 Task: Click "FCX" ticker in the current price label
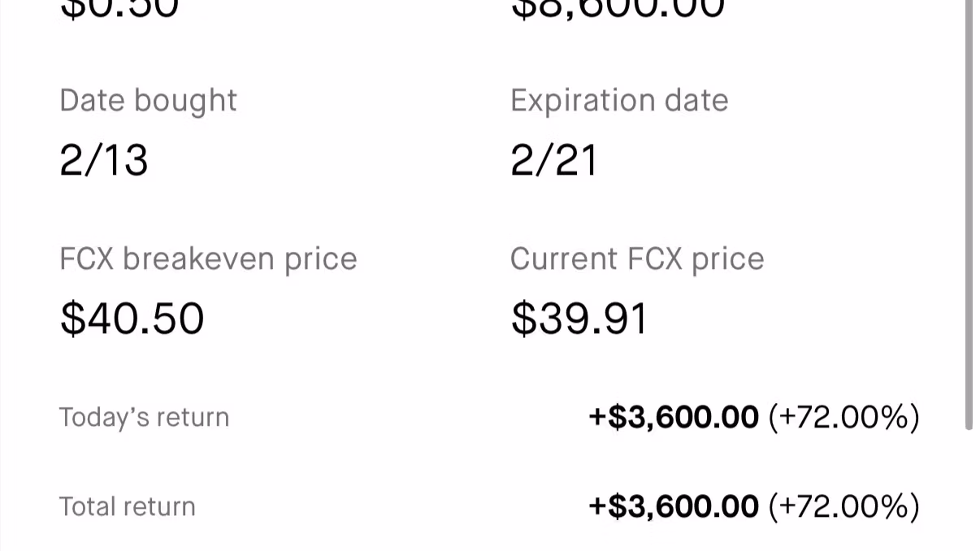[x=655, y=259]
